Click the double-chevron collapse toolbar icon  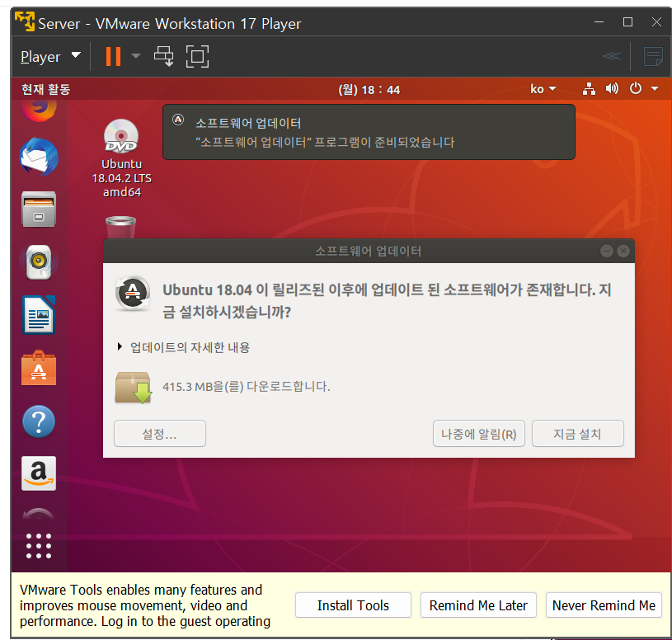(x=612, y=56)
